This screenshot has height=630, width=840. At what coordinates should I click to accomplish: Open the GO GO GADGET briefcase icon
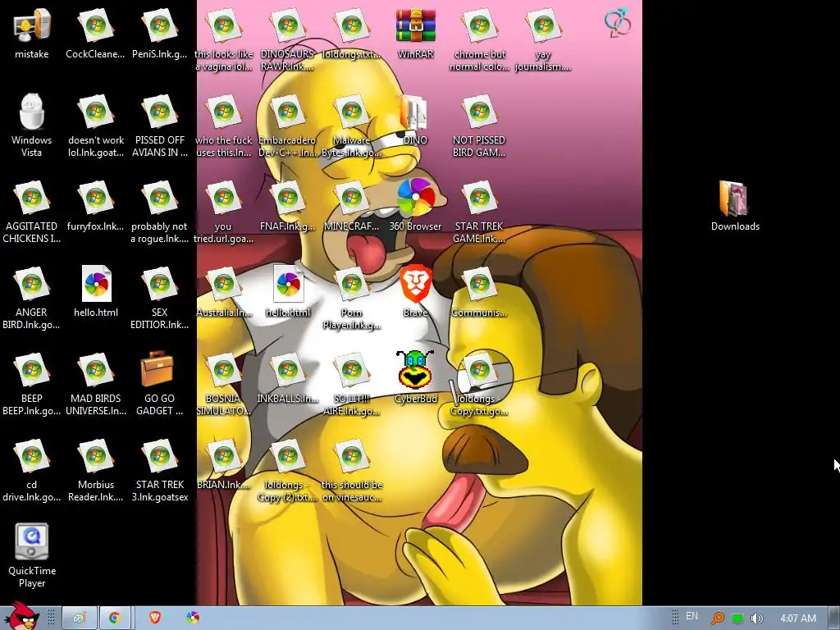coord(159,384)
